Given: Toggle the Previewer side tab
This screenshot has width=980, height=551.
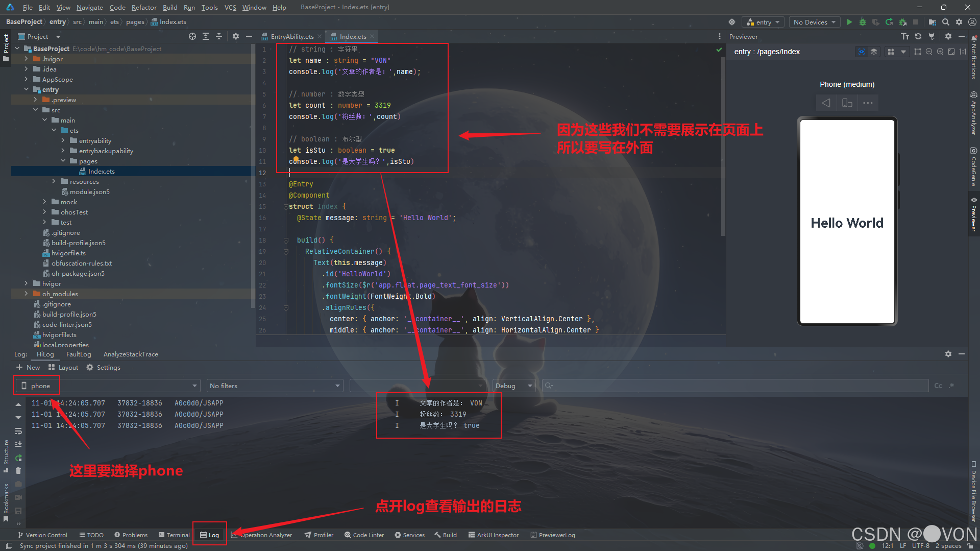Looking at the screenshot, I should (974, 214).
